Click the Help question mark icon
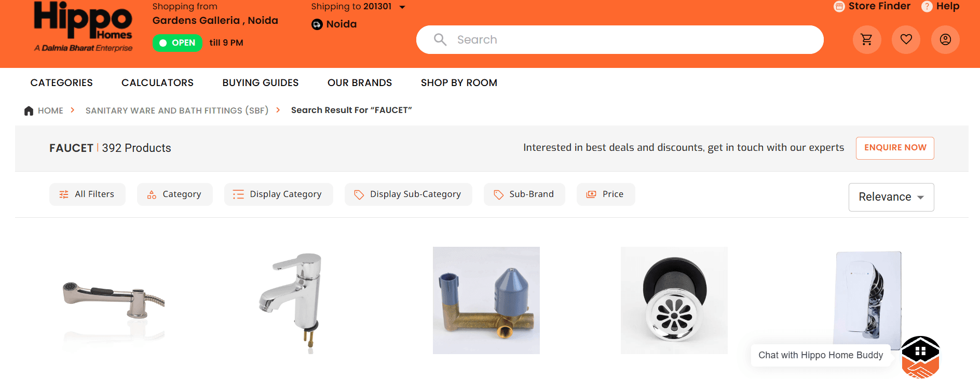Image resolution: width=980 pixels, height=379 pixels. click(x=927, y=7)
